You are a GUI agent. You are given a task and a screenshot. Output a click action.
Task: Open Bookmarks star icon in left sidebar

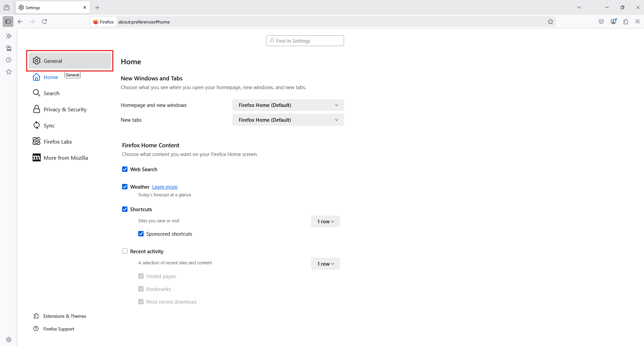click(x=9, y=72)
